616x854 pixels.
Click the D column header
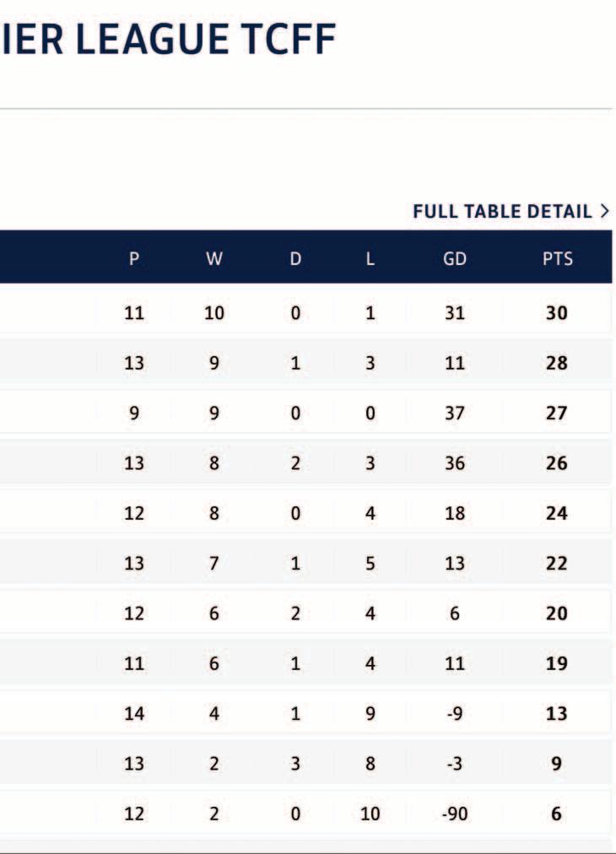click(295, 259)
